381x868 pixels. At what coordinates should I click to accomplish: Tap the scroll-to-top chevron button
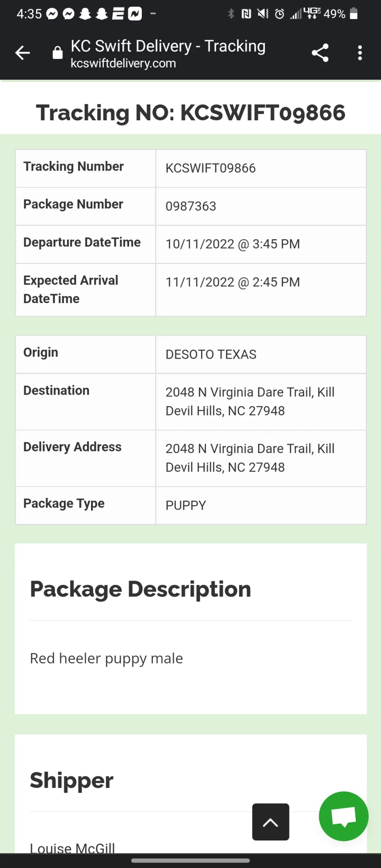pyautogui.click(x=271, y=822)
